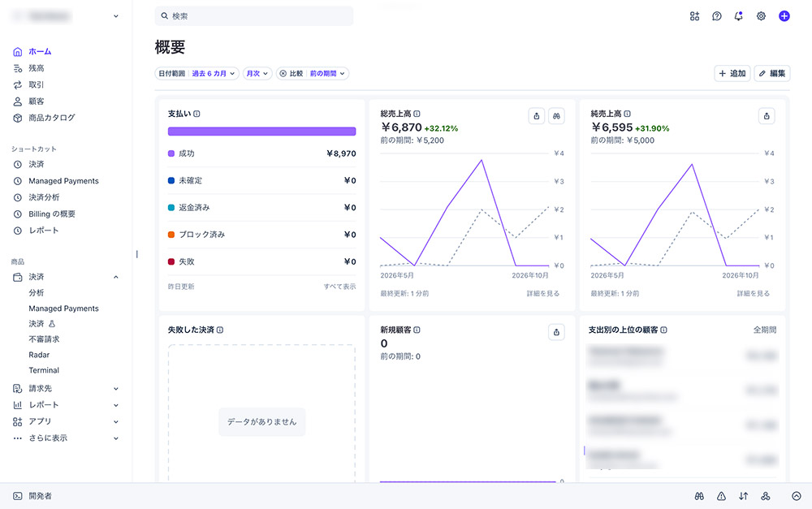Screen dimensions: 812x509
Task: Click the info icon beside 支出別の上位の顧客
Action: [664, 330]
